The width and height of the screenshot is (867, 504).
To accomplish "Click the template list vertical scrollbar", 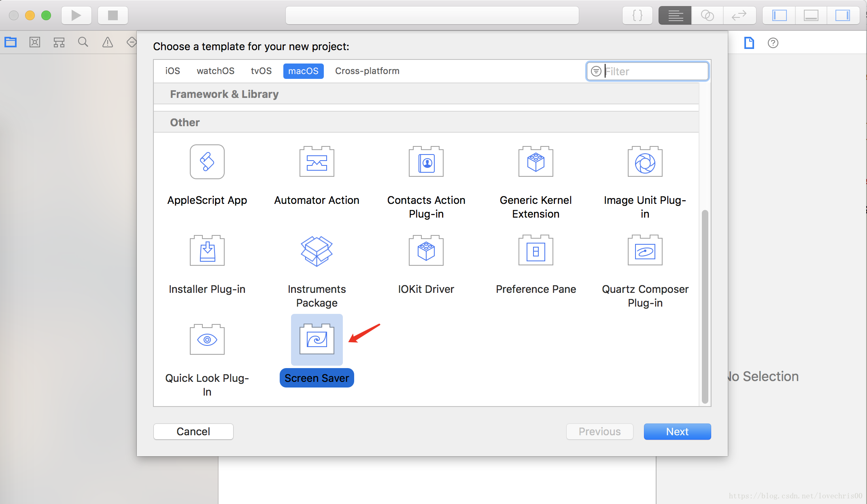I will (705, 306).
